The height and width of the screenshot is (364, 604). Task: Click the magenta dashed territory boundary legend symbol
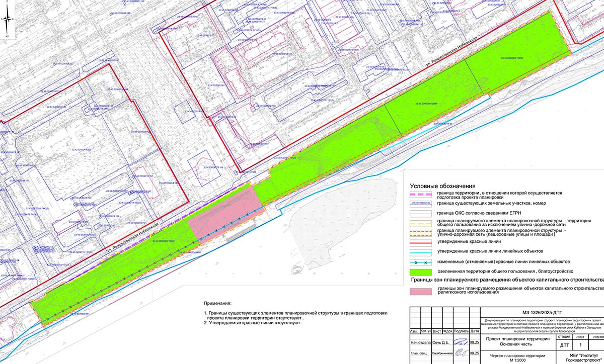pos(421,194)
